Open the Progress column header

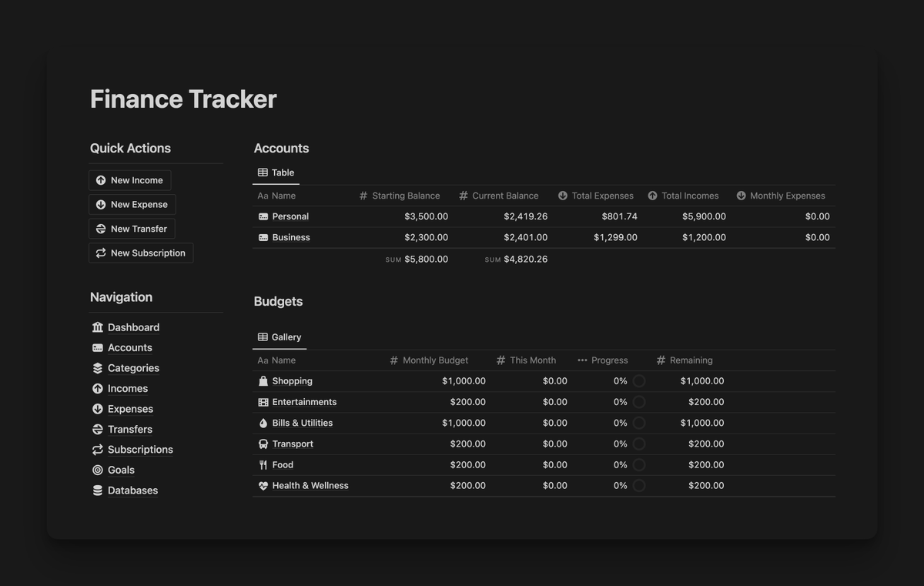coord(603,360)
